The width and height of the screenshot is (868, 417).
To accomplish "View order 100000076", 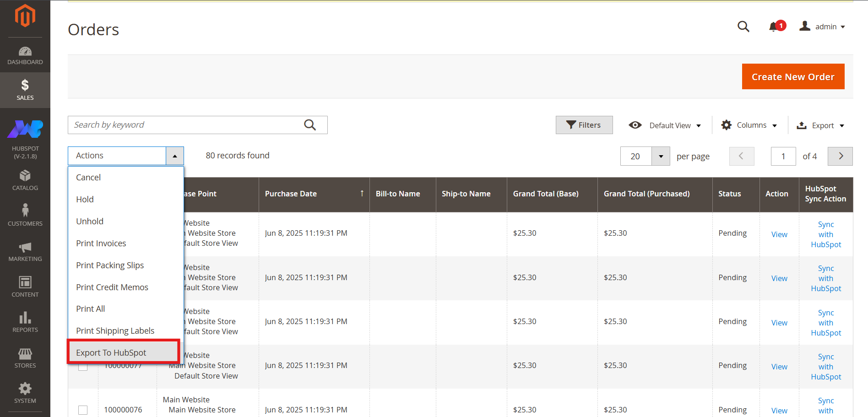I will click(779, 411).
